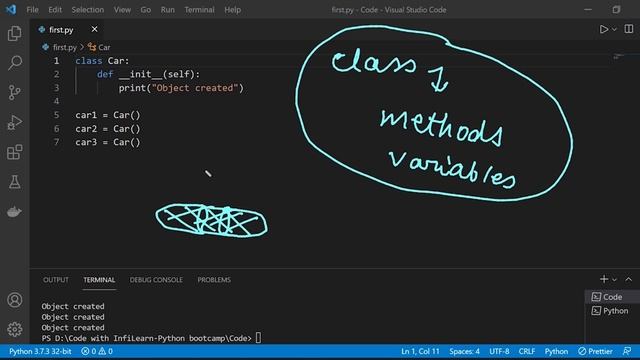Change indentation via Spaces: 4
The height and width of the screenshot is (360, 640).
point(464,351)
